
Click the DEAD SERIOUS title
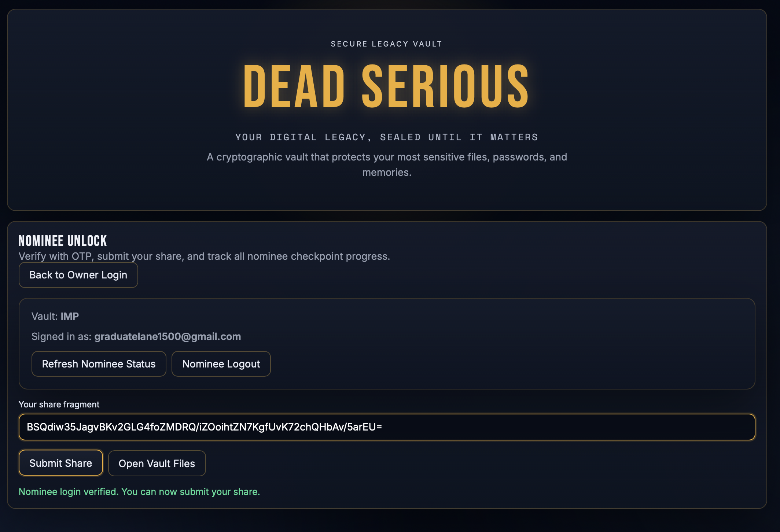[x=387, y=87]
